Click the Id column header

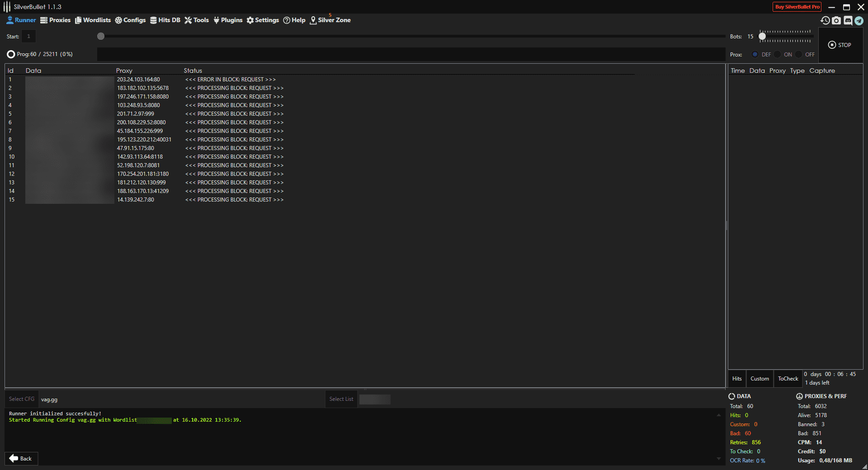10,70
